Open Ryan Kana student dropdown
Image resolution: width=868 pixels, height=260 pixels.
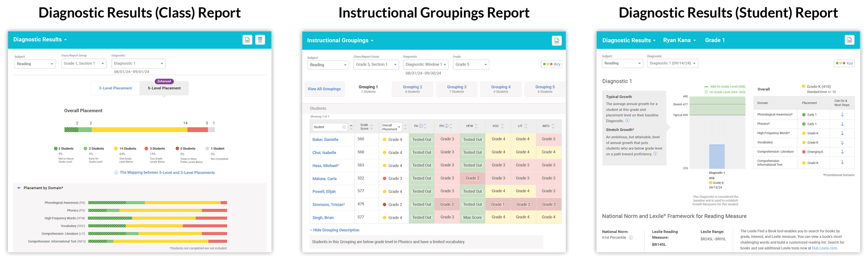[679, 40]
